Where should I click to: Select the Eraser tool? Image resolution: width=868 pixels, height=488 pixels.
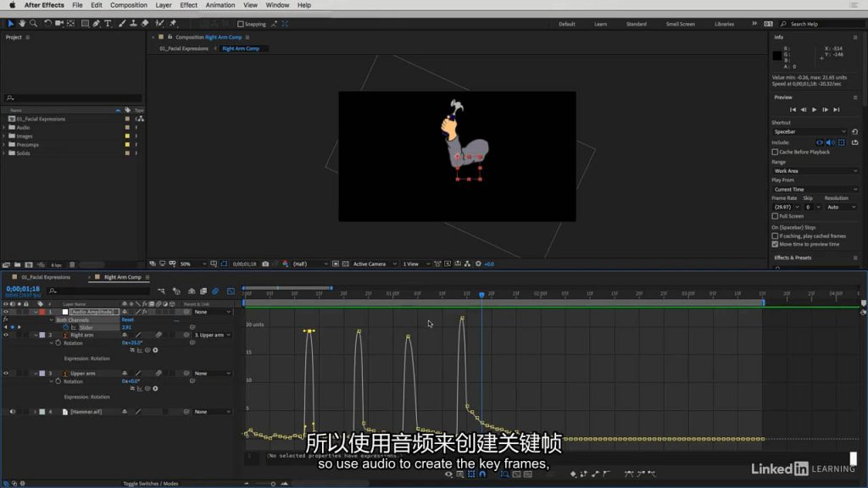145,24
